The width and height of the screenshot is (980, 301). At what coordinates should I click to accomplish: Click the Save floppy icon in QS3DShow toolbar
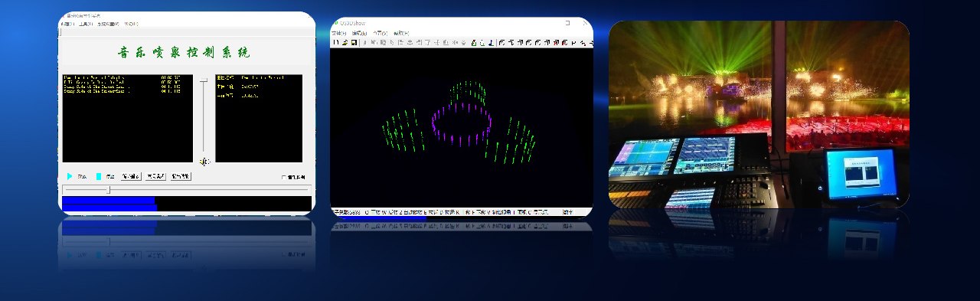(354, 43)
